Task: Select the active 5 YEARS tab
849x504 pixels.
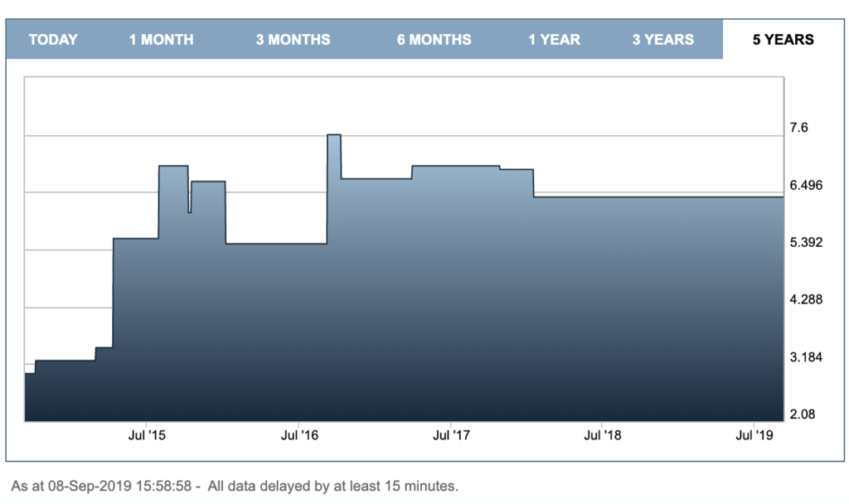Action: click(x=784, y=40)
